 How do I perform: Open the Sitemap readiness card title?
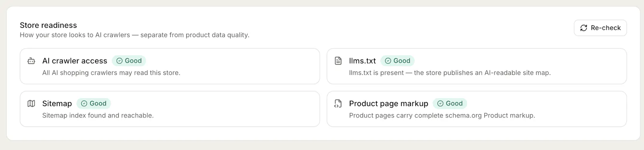[57, 103]
